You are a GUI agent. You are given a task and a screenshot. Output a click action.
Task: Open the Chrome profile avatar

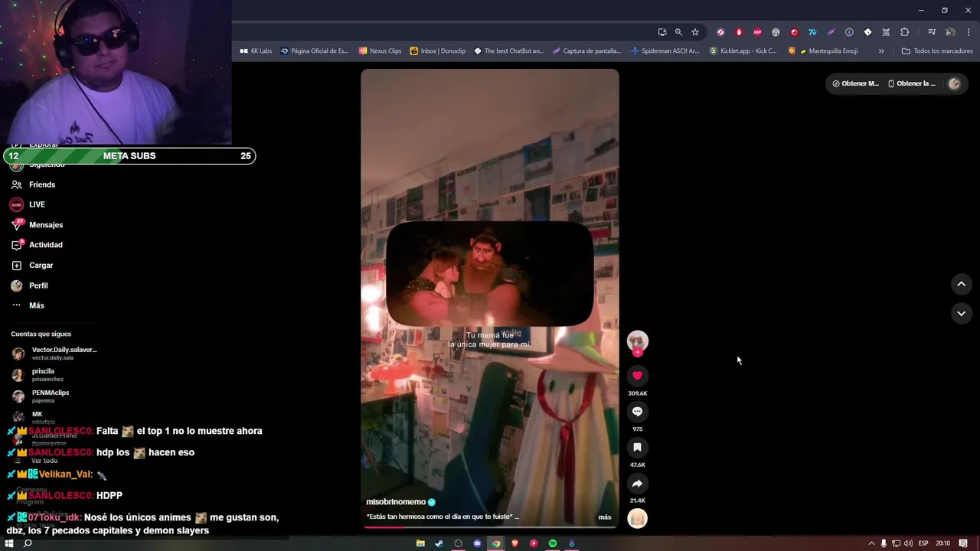(x=950, y=32)
